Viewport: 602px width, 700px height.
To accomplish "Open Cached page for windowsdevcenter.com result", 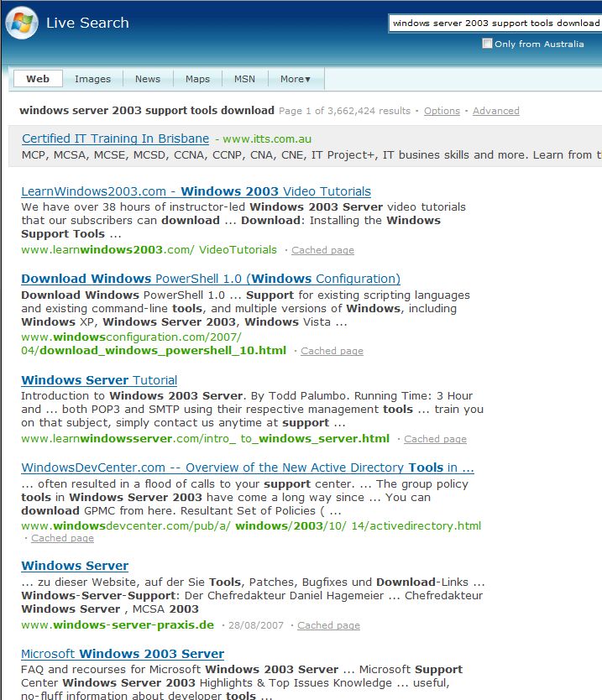I will click(x=62, y=538).
